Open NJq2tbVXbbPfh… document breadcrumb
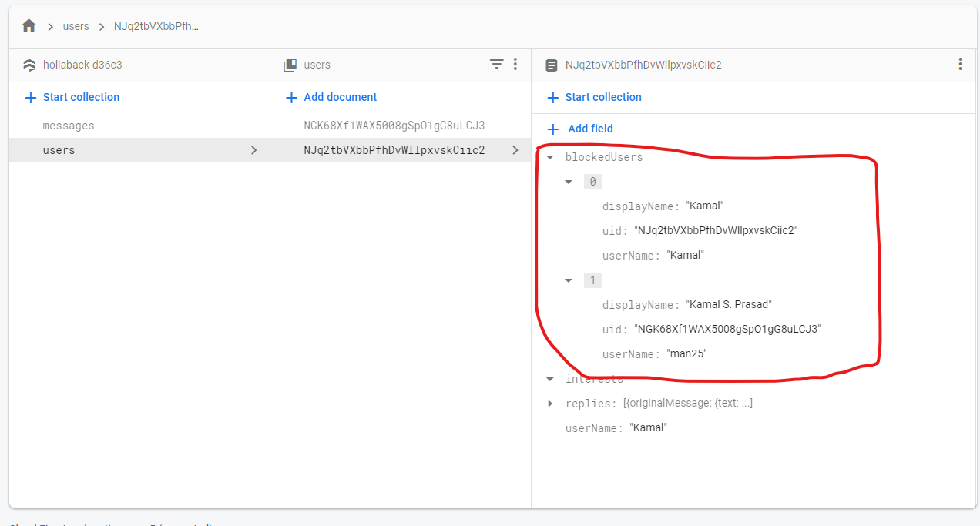980x526 pixels. click(x=156, y=26)
